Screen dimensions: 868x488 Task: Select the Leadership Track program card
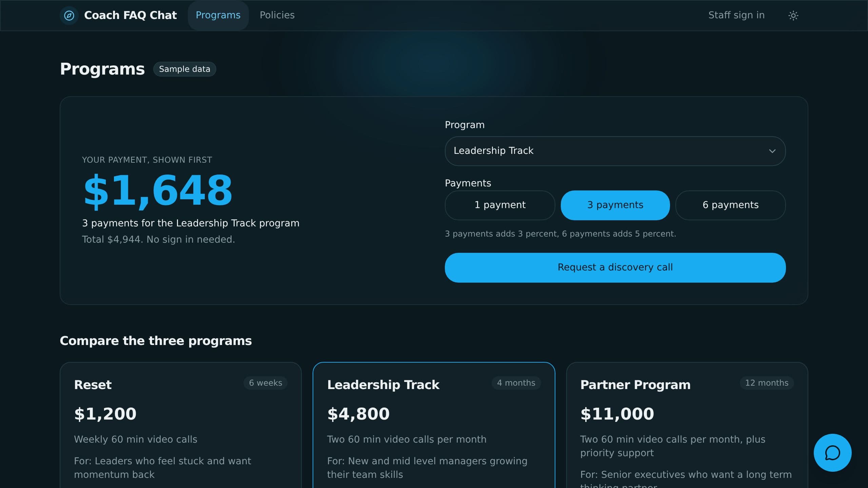click(x=434, y=425)
